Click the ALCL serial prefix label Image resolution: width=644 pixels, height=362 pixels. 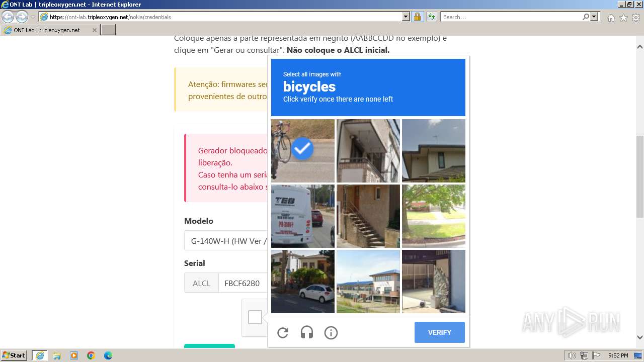(201, 283)
